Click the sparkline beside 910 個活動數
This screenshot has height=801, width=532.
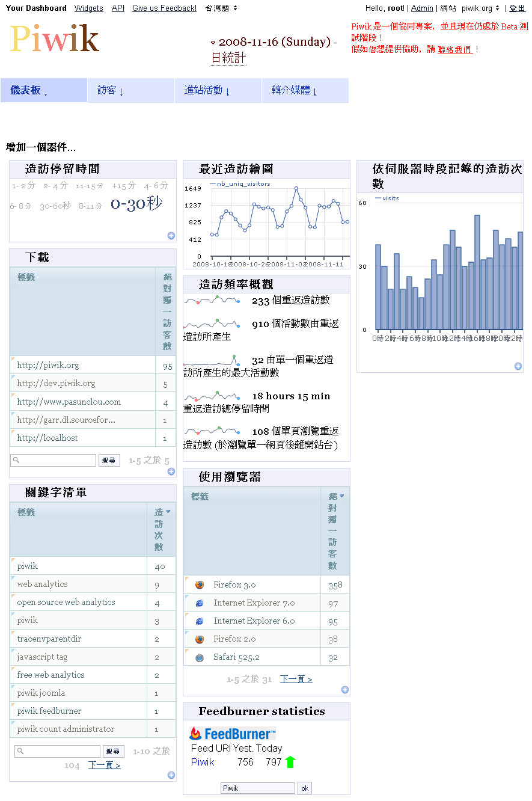click(x=212, y=324)
